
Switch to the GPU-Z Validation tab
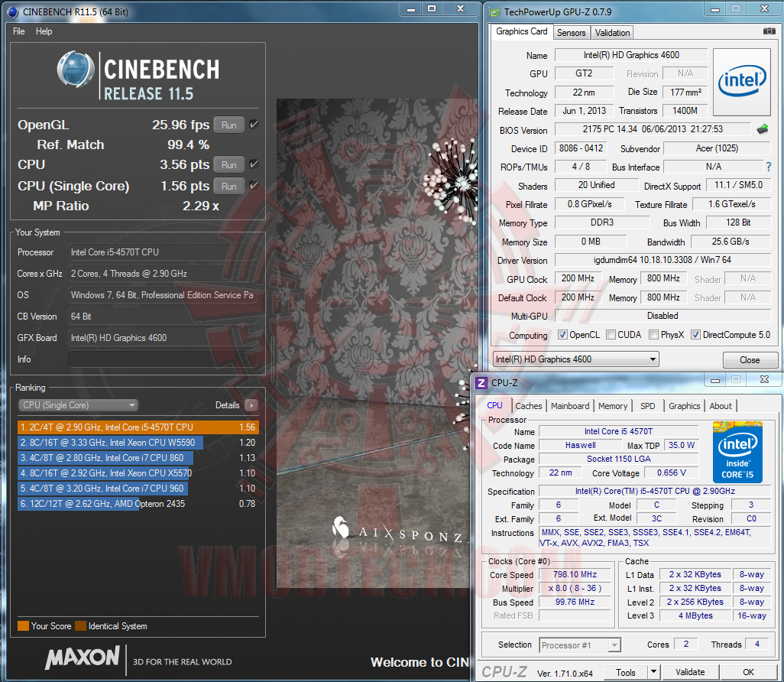pos(612,33)
